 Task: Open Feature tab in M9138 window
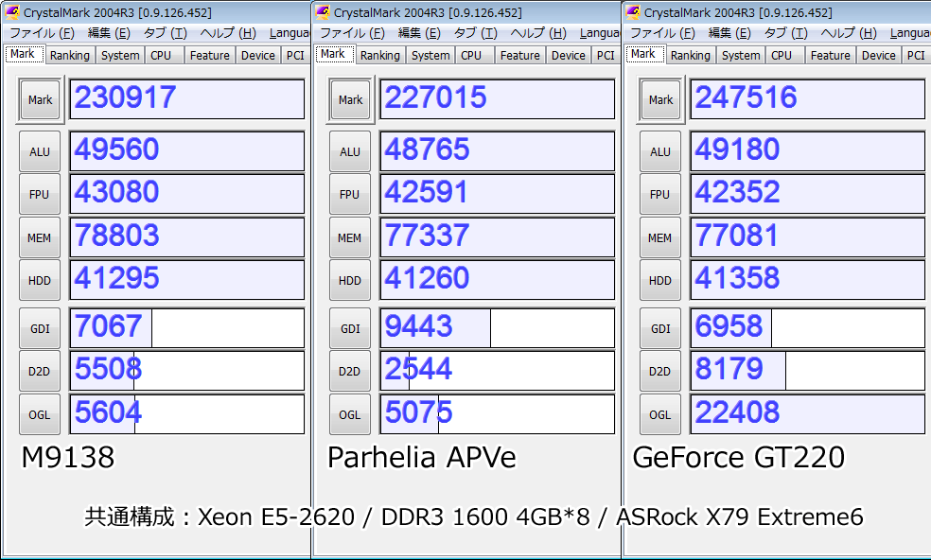pyautogui.click(x=210, y=55)
